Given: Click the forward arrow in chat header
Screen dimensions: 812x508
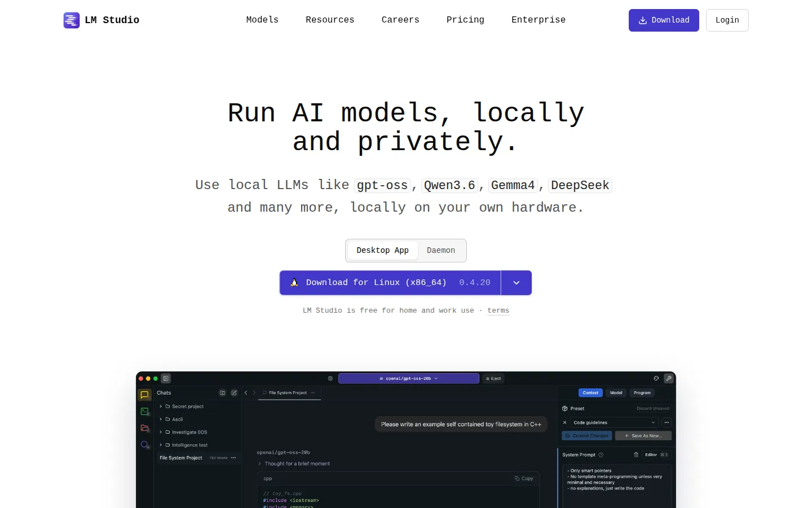Looking at the screenshot, I should coord(254,393).
